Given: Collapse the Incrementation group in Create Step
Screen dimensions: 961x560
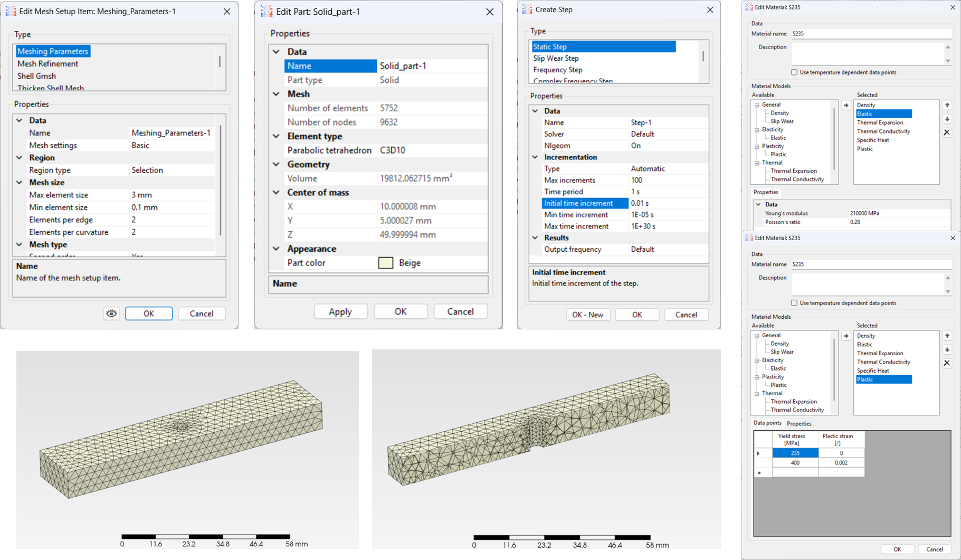Looking at the screenshot, I should pos(535,157).
